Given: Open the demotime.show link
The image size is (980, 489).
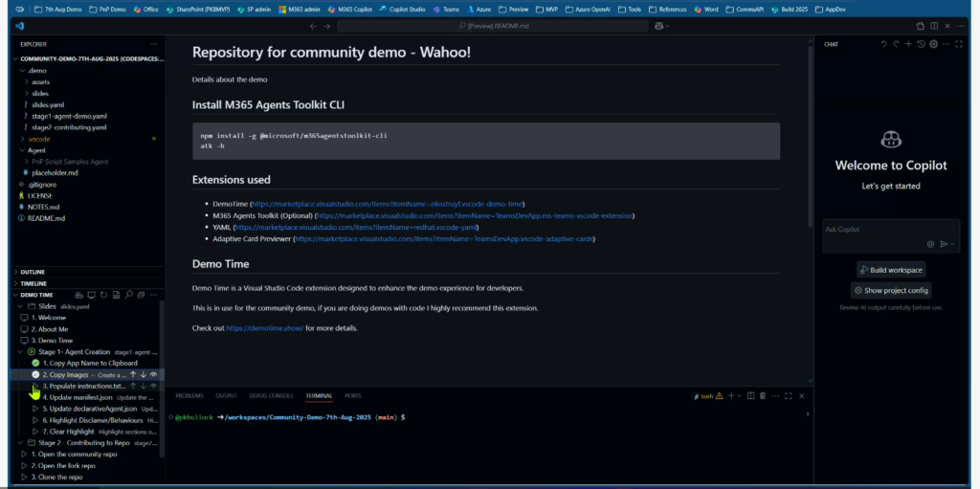Looking at the screenshot, I should pos(265,327).
